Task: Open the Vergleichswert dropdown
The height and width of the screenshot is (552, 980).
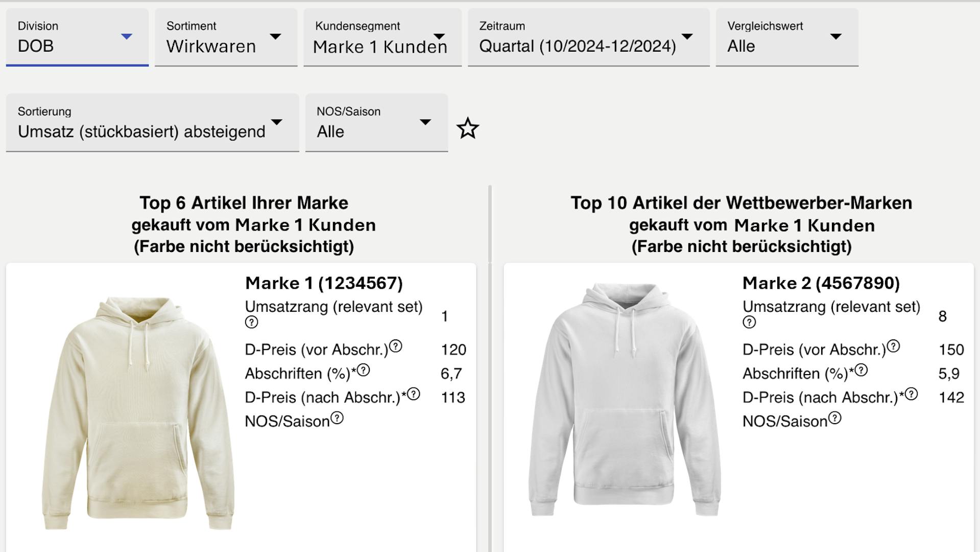Action: coord(786,37)
